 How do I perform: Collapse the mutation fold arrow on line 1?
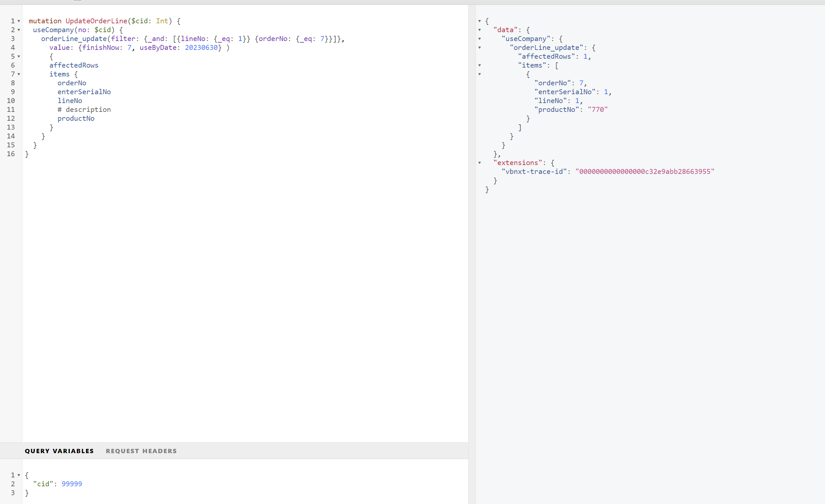(x=18, y=21)
